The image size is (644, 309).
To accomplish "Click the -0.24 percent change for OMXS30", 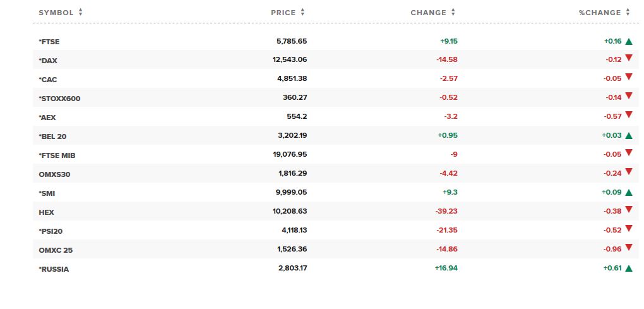I will [612, 173].
